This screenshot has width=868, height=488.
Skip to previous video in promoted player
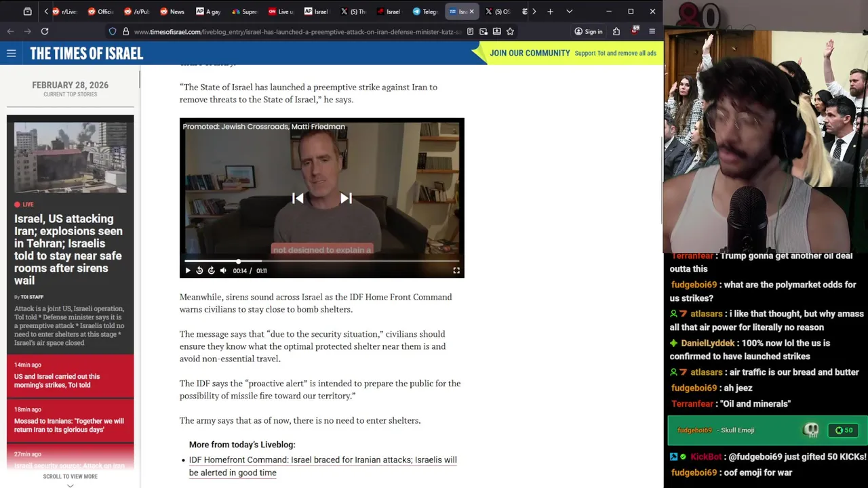(298, 198)
